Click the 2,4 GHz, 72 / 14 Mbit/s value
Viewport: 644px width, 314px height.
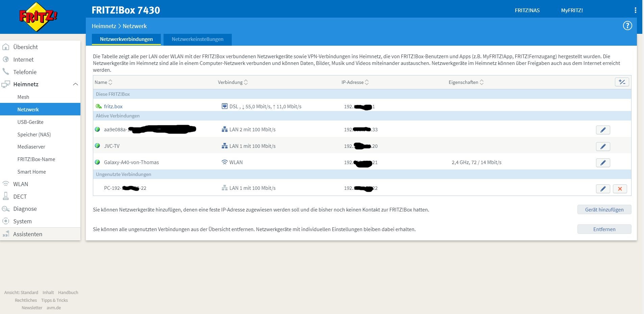click(x=476, y=162)
